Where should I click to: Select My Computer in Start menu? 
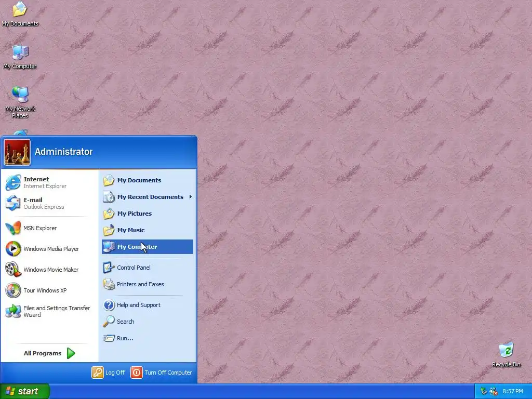148,247
